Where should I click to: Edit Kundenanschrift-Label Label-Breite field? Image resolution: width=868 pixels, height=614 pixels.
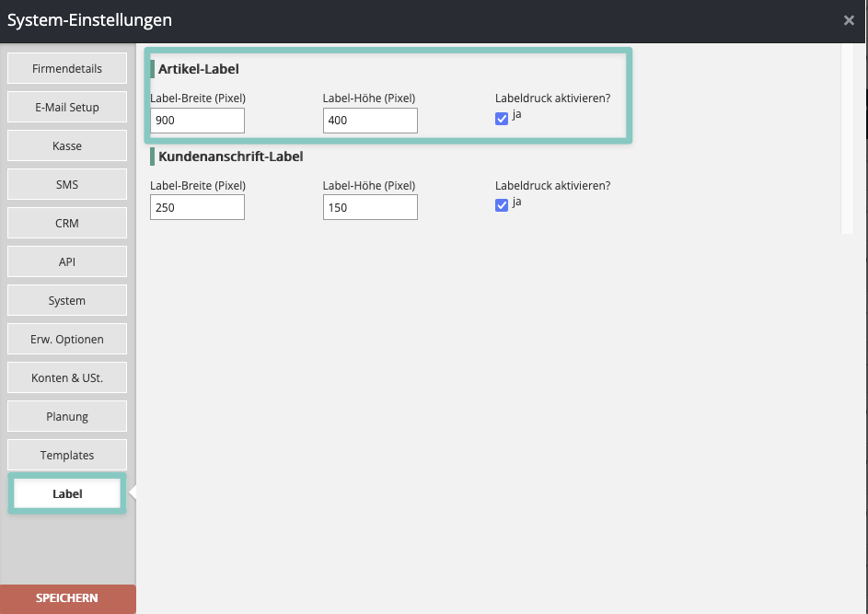click(x=197, y=208)
